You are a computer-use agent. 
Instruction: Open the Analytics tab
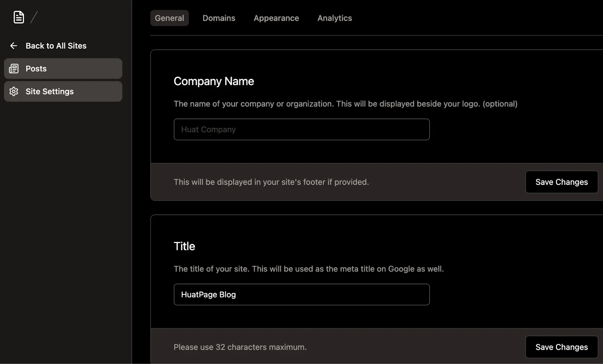point(334,18)
